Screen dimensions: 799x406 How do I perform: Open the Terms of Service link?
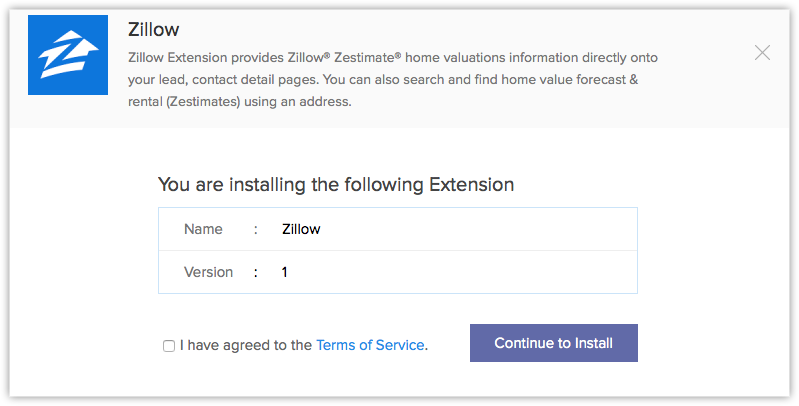coord(370,345)
